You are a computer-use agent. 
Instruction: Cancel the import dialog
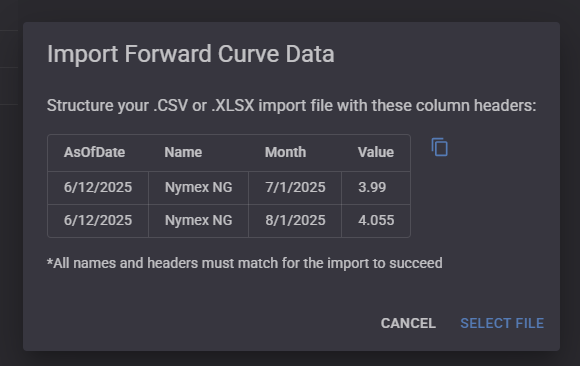tap(408, 323)
